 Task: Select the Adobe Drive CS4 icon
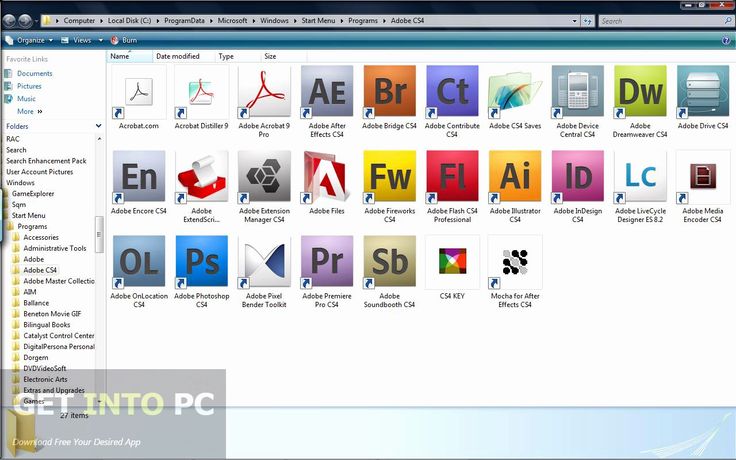[x=703, y=92]
